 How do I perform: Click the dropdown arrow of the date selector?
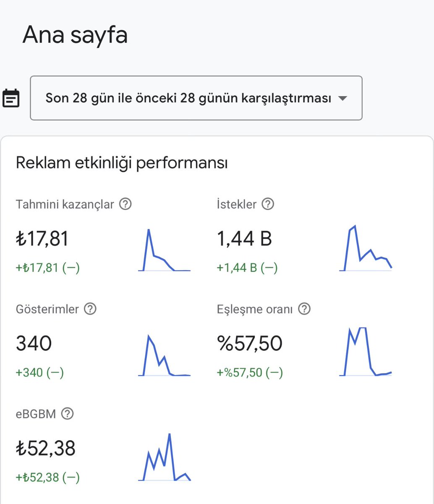coord(342,99)
